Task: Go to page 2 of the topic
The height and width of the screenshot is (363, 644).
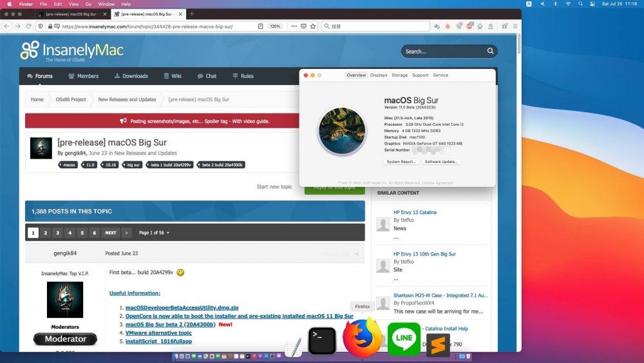Action: tap(46, 233)
